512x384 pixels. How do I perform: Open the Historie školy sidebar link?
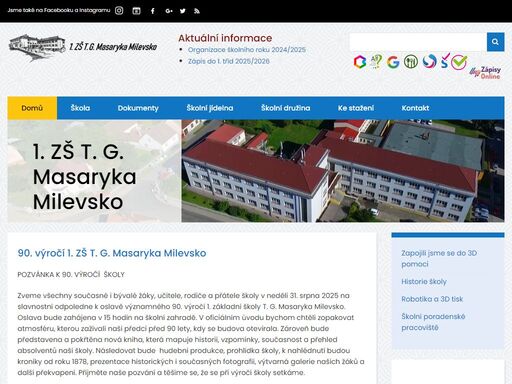(424, 282)
